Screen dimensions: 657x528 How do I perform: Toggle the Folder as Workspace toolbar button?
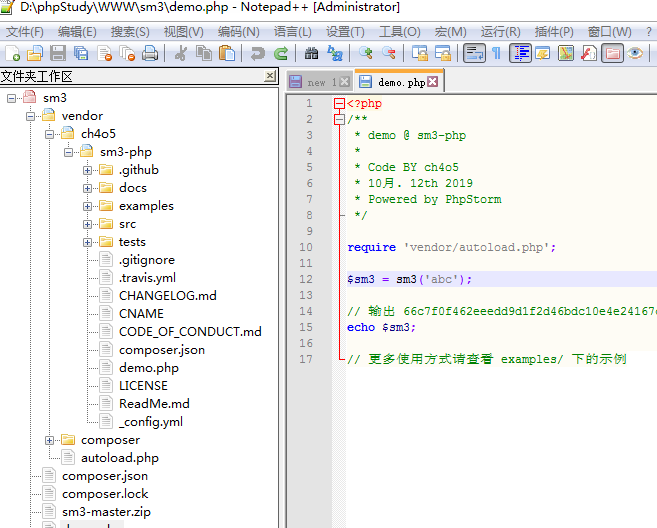click(x=612, y=53)
